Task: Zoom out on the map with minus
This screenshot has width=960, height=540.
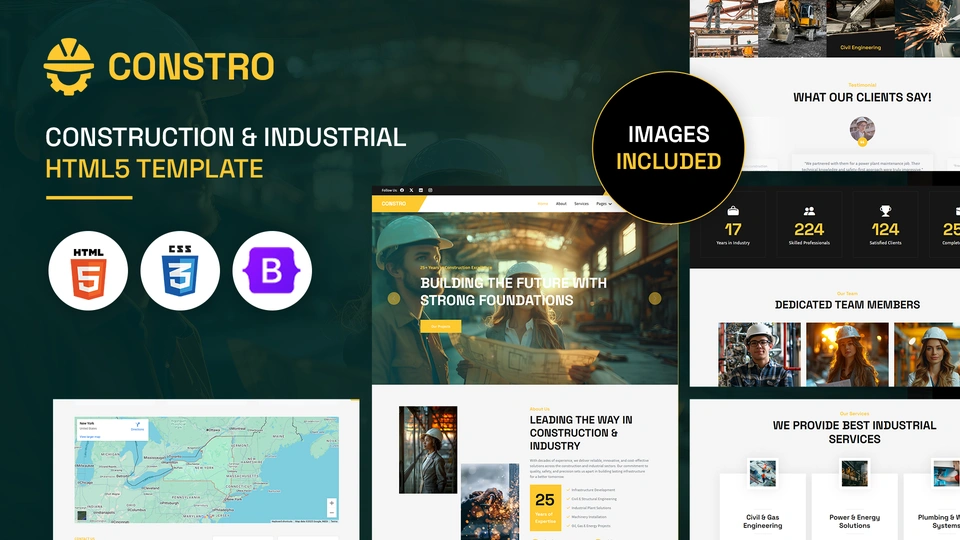Action: [331, 512]
